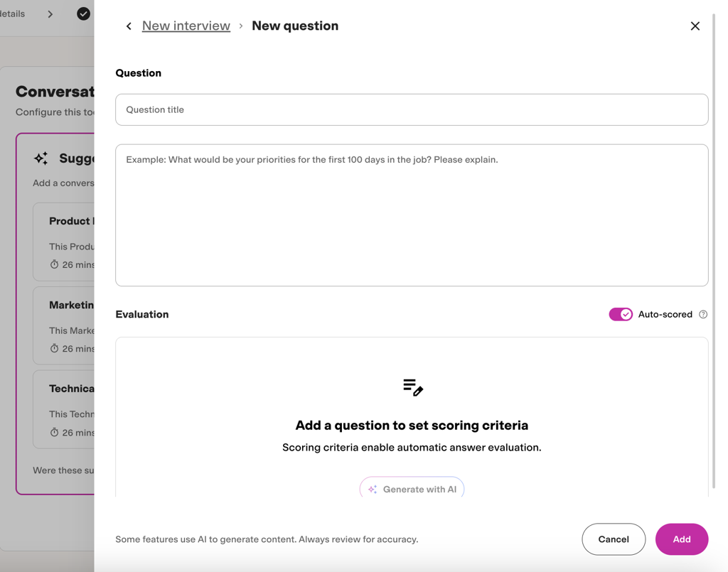Click the black checkmark step icon

coord(84,14)
